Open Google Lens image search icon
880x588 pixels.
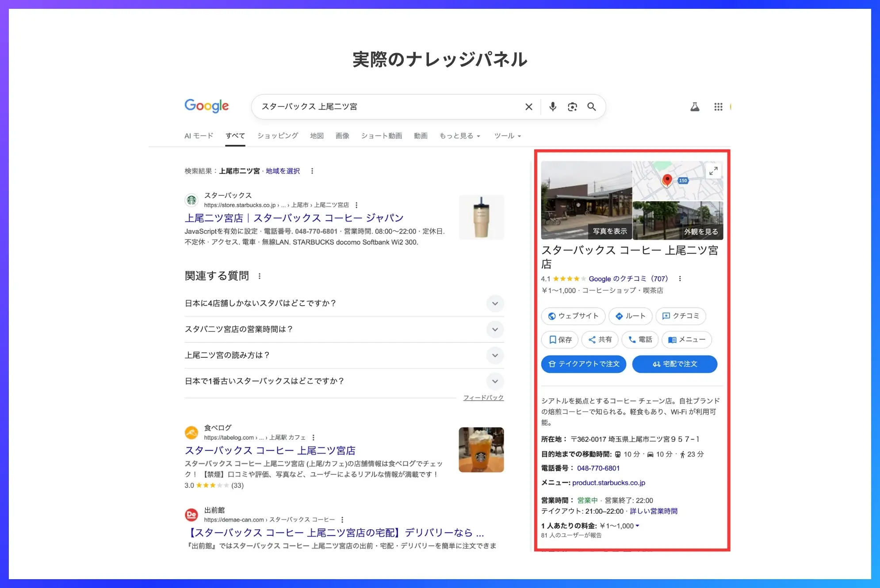click(572, 107)
